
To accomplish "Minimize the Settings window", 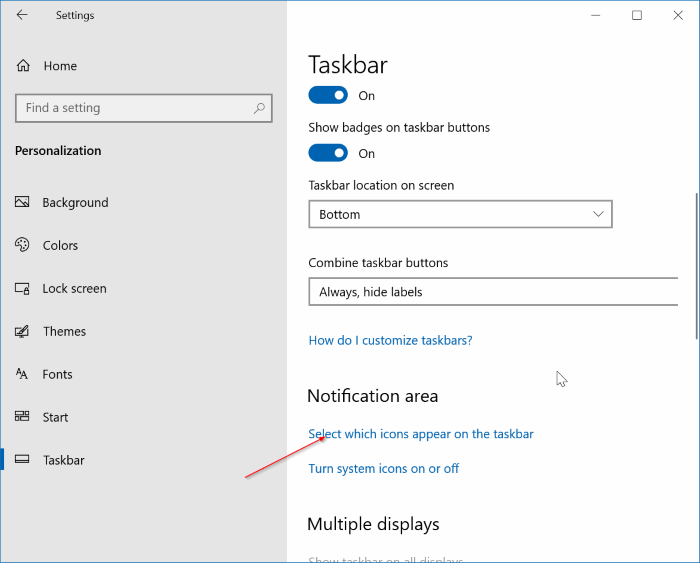I will pos(596,15).
